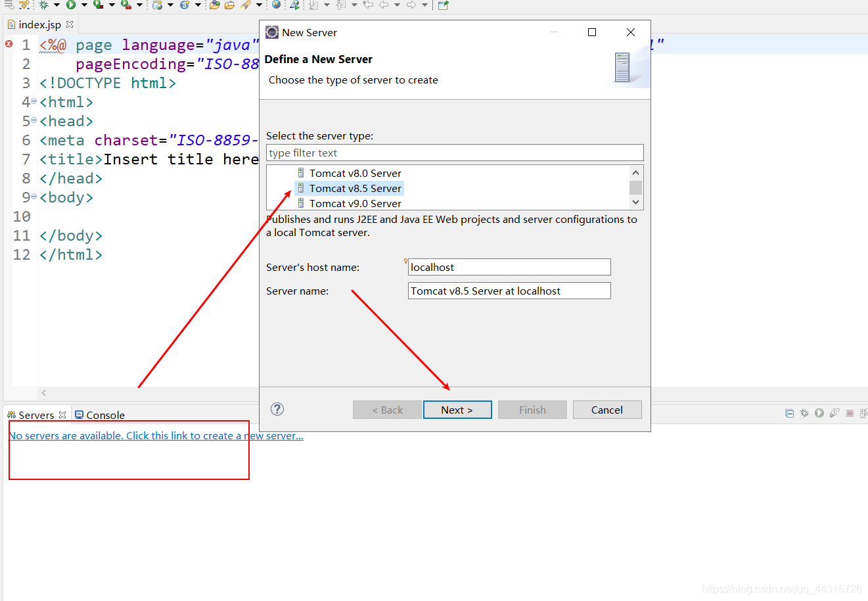Click the disabled < Back button

(387, 410)
